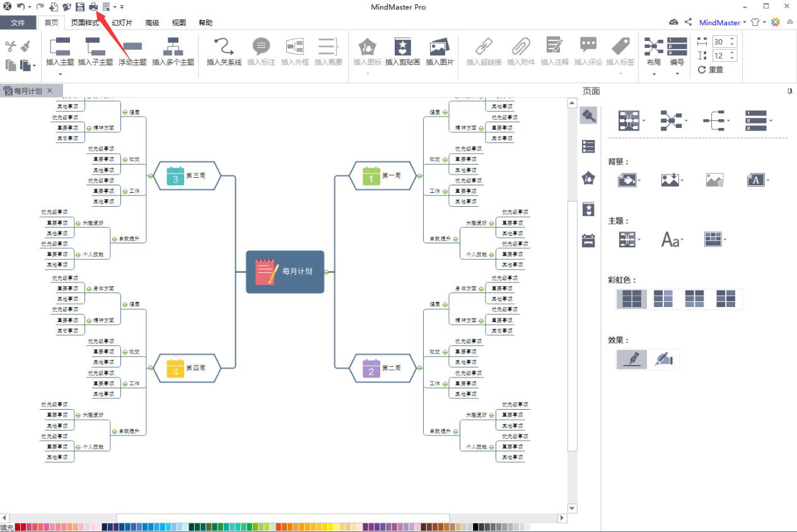Screen dimensions: 797x532
Task: Click 插入关系线 relationship line icon
Action: [x=224, y=47]
